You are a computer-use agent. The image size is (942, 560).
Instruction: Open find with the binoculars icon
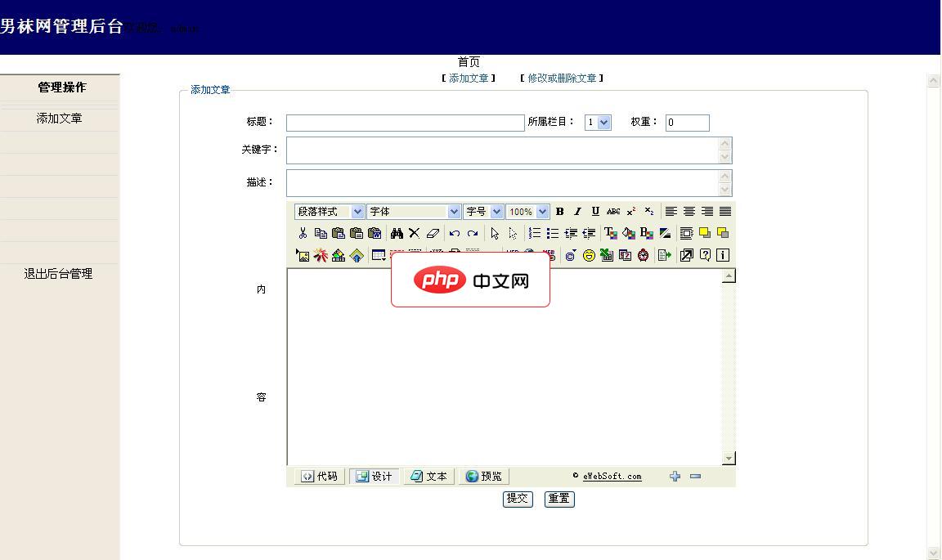[x=397, y=233]
